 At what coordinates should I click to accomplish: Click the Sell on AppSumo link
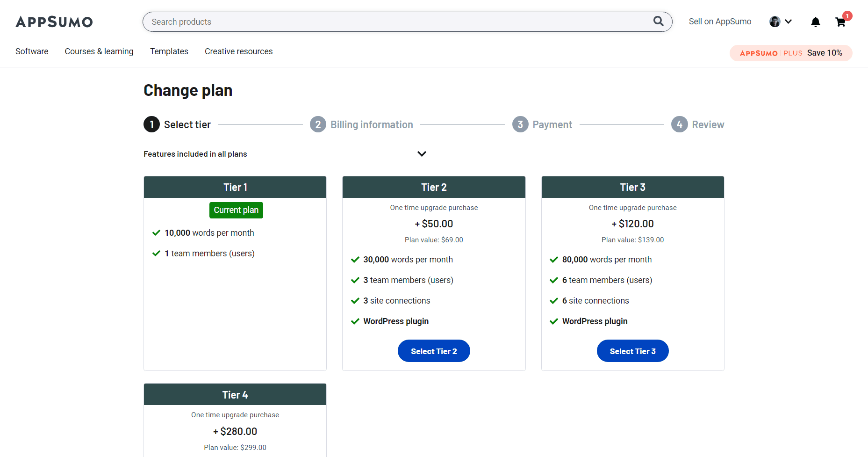tap(720, 22)
